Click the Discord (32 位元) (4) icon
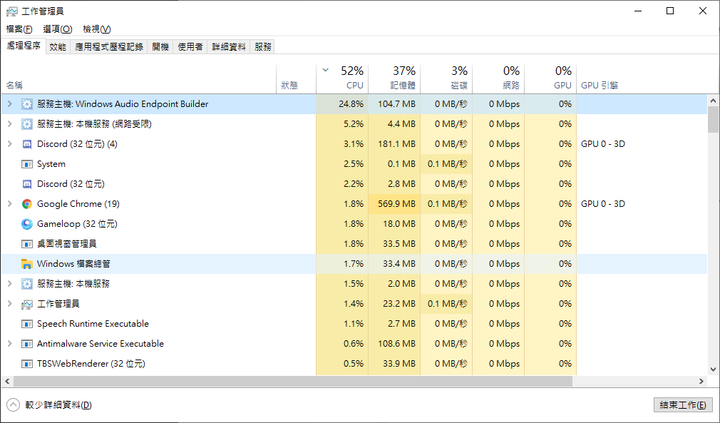The image size is (720, 423). pyautogui.click(x=27, y=144)
